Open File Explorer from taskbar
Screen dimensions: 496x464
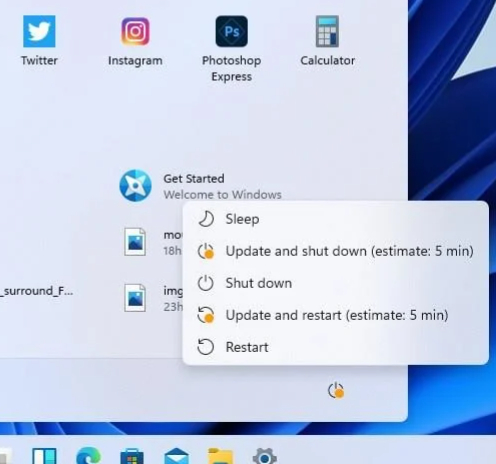coord(220,456)
